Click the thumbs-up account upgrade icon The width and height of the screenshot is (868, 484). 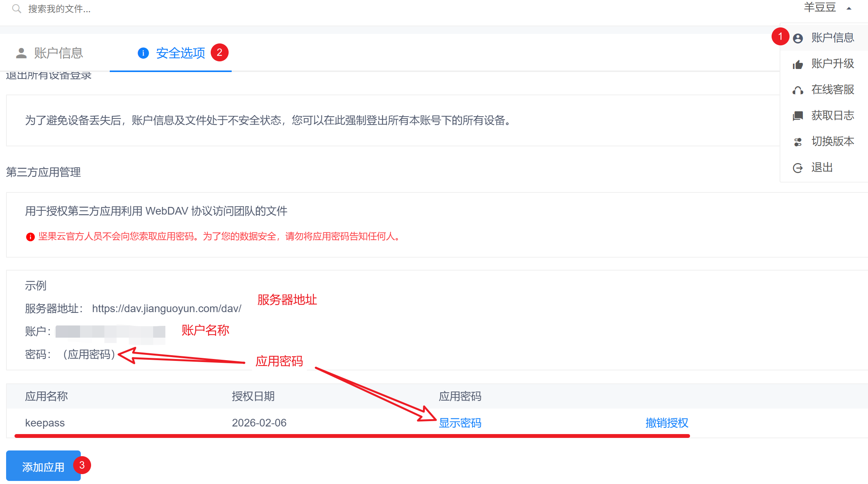point(798,64)
